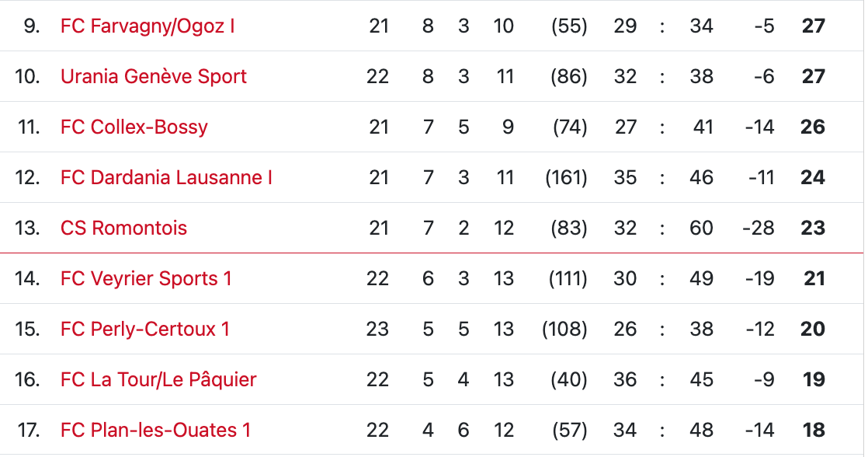
Task: Click the (111) value in Veyrier Sports row
Action: (567, 279)
